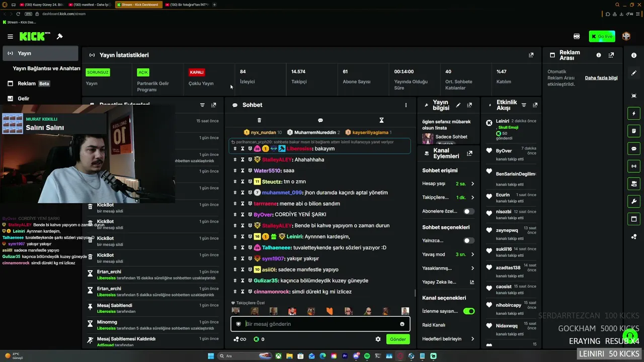Click nyx_nurdan top gifter badge
Screen dimensions: 644x362
(263, 132)
